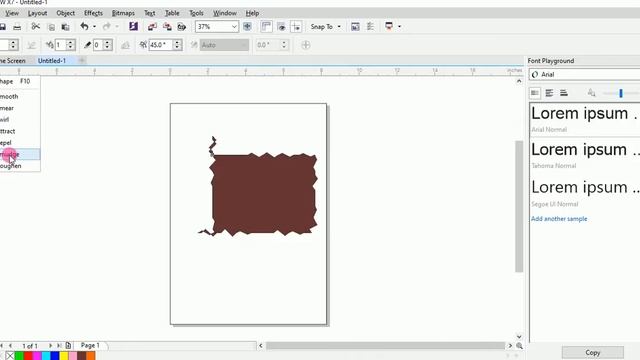The image size is (640, 360).
Task: Toggle pen pressure on the property bar
Action: pos(31,45)
